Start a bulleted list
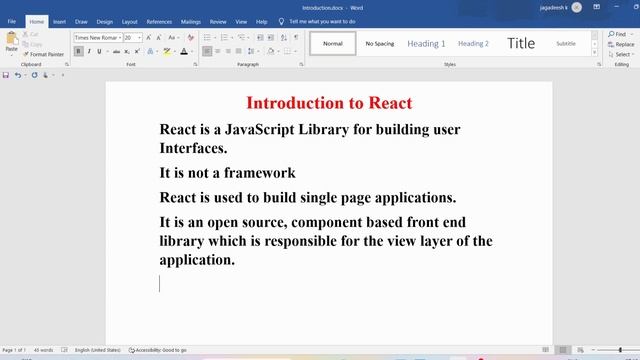This screenshot has height=360, width=640. click(x=207, y=38)
